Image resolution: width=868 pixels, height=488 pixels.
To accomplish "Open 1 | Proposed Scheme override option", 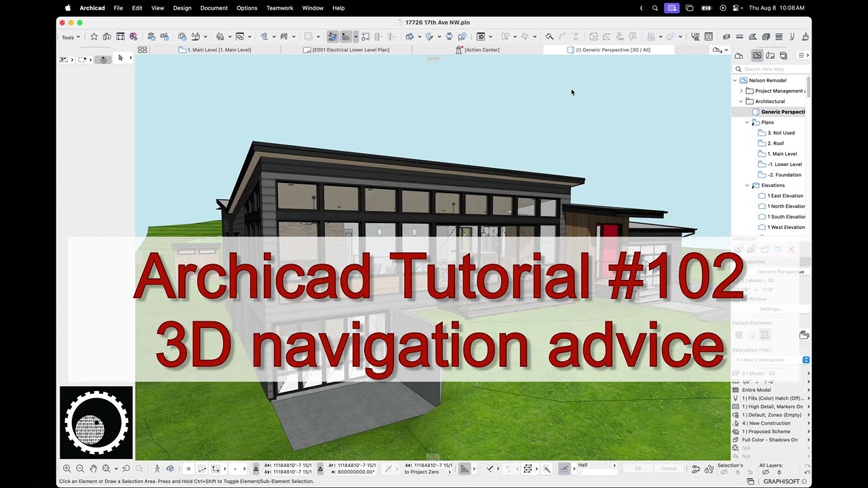I will pyautogui.click(x=771, y=432).
